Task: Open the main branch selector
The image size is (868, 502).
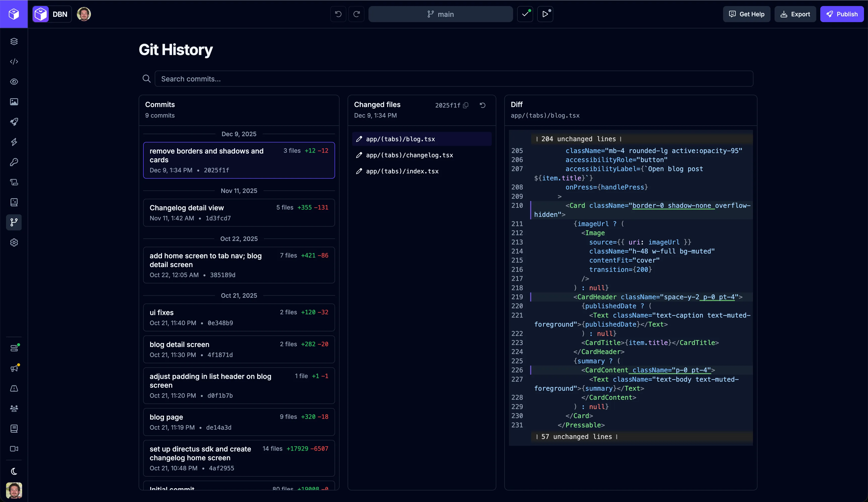Action: tap(440, 14)
